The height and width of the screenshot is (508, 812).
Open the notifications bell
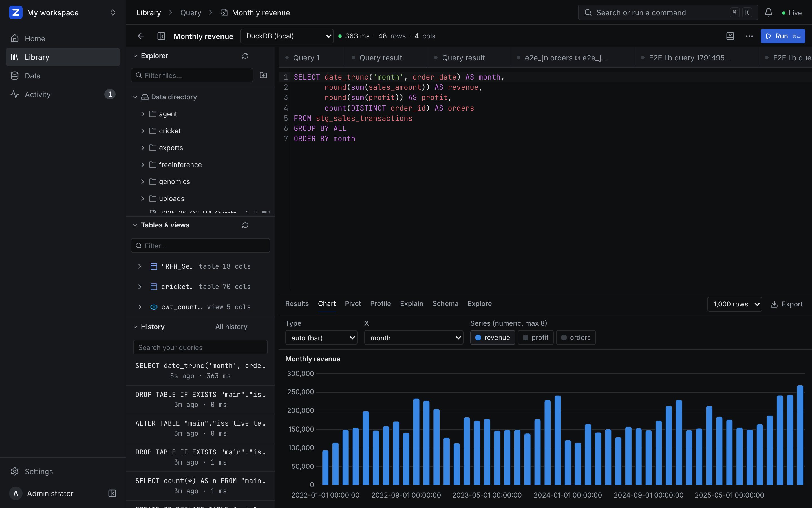pos(768,12)
